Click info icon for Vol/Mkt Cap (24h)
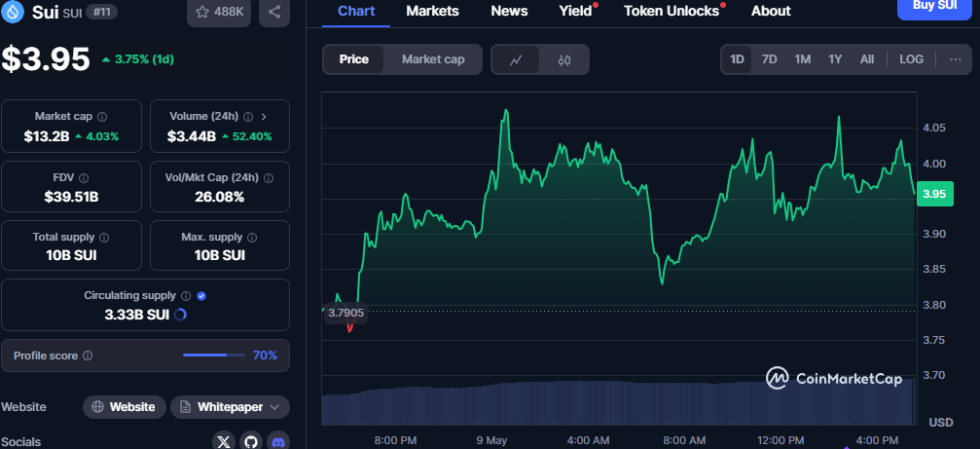 coord(269,178)
